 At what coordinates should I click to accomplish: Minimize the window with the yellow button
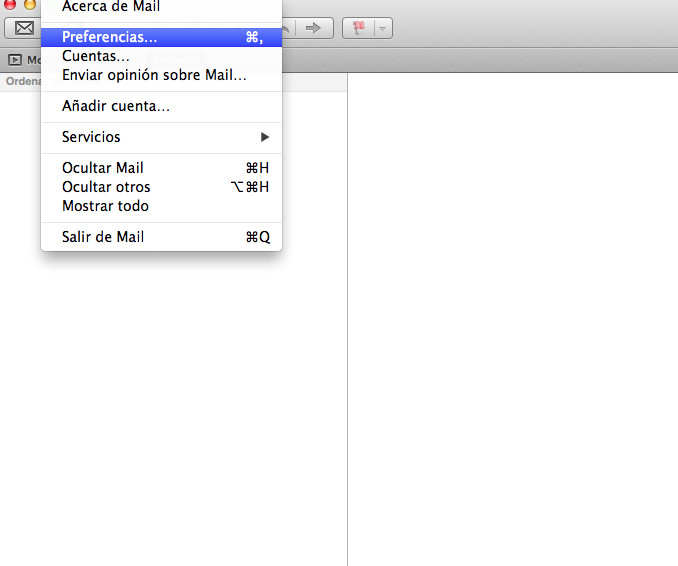pyautogui.click(x=30, y=4)
